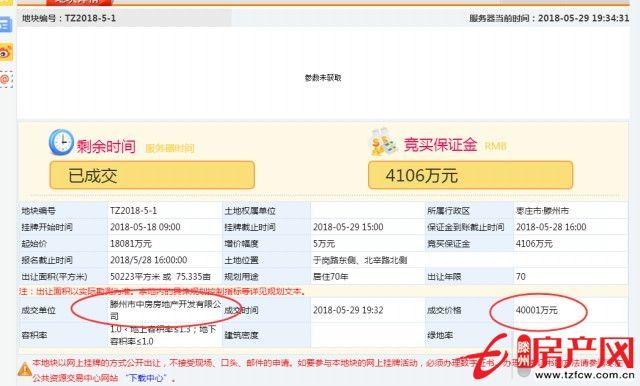This screenshot has width=640, height=386.
Task: Click the blue list icon in sidebar
Action: click(x=6, y=24)
